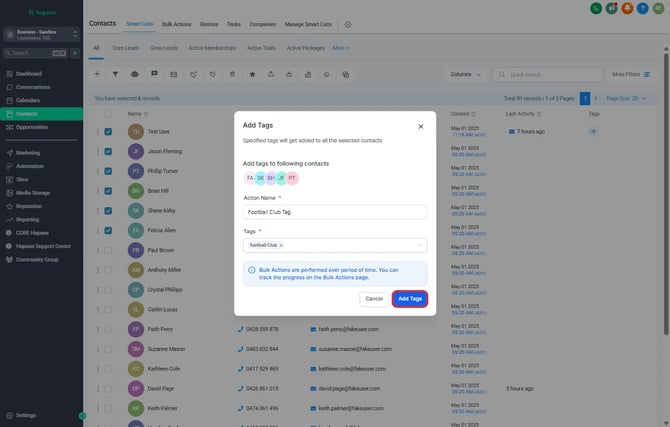Click the send email envelope icon

click(174, 74)
